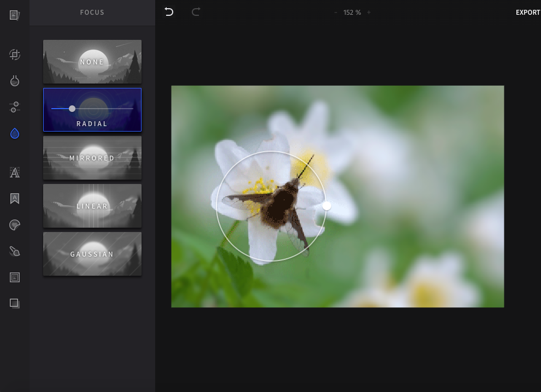
Task: Select the LINEAR focus thumbnail
Action: point(92,206)
